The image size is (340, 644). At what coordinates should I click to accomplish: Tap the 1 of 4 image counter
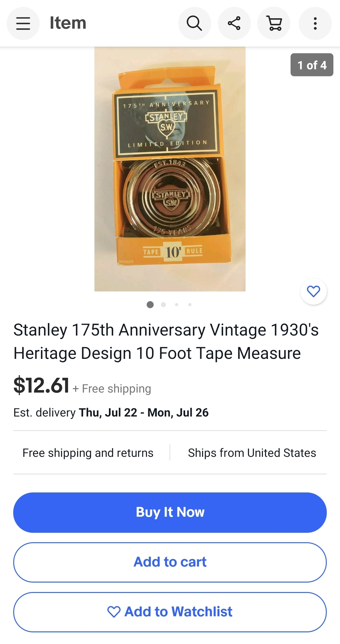click(312, 65)
